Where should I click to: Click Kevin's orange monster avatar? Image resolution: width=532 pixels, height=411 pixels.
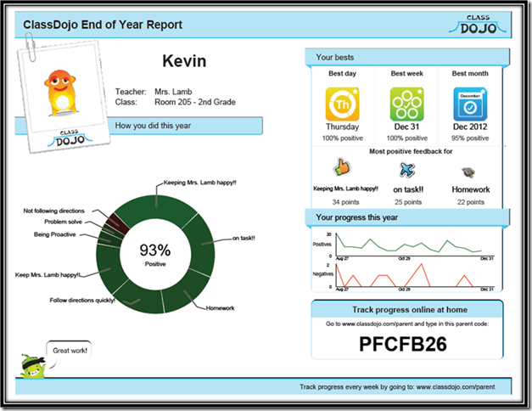[x=60, y=93]
